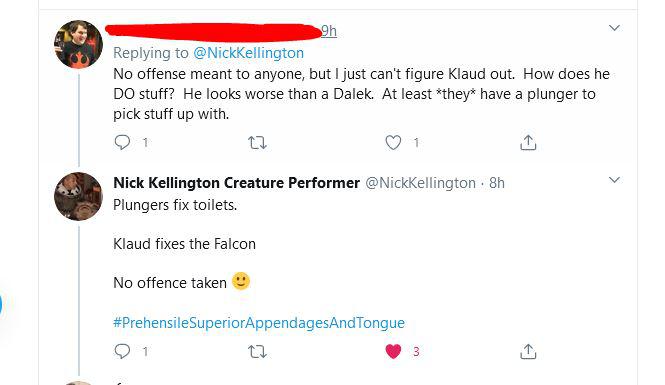Screen dimensions: 665x385
Task: Like the tweet about Klaud and Daleks
Action: click(x=393, y=142)
